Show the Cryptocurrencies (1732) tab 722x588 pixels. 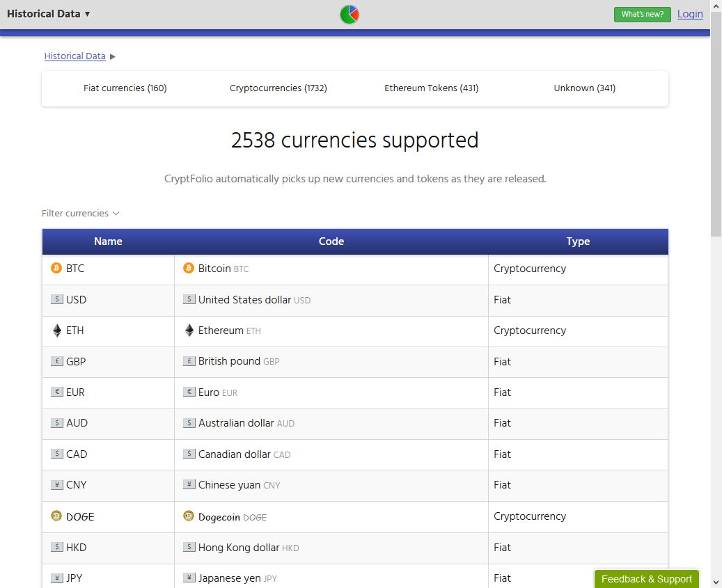coord(278,88)
